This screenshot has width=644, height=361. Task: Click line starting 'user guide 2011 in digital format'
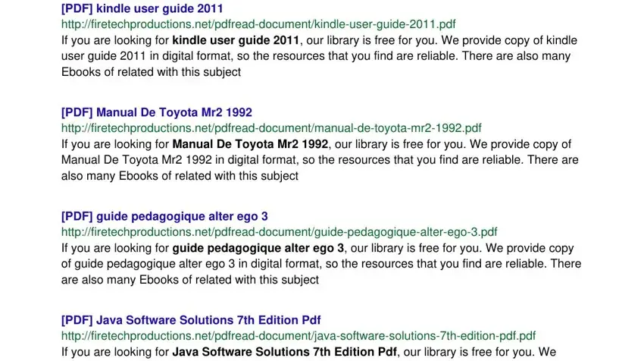(316, 56)
